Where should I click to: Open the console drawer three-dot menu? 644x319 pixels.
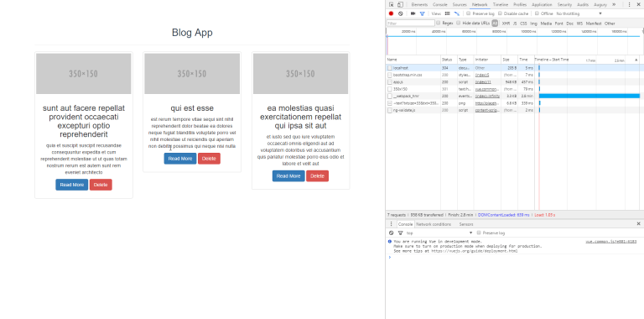[x=391, y=224]
